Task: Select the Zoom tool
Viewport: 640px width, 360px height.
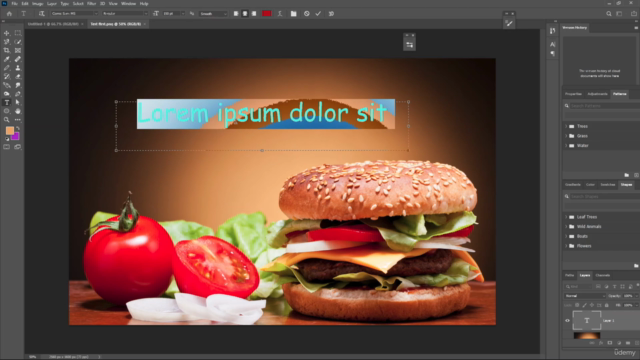Action: pos(7,120)
